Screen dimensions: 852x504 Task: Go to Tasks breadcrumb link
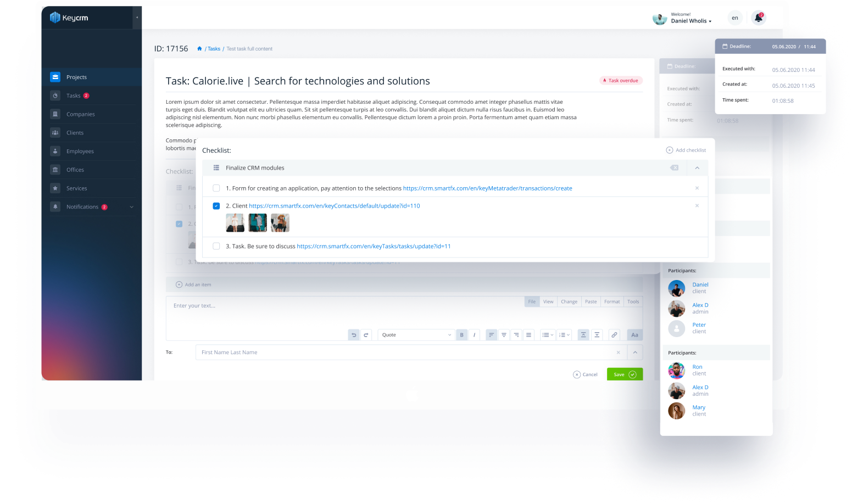(214, 49)
